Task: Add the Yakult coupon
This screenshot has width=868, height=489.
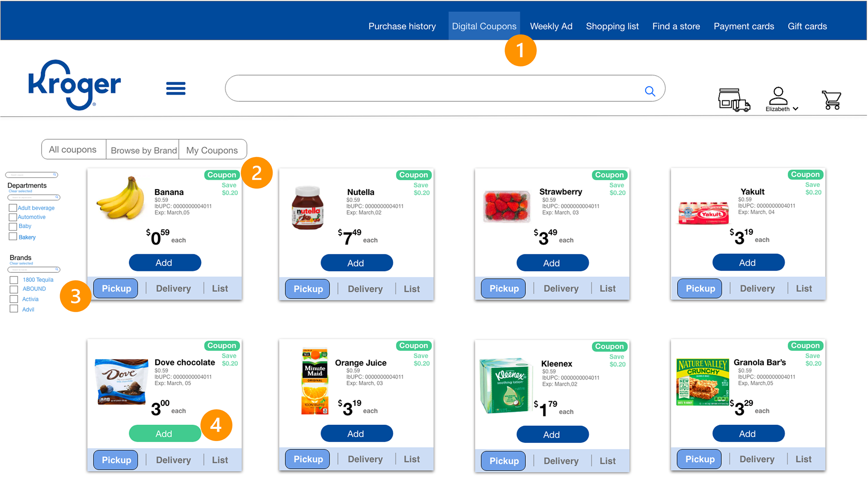Action: point(748,262)
